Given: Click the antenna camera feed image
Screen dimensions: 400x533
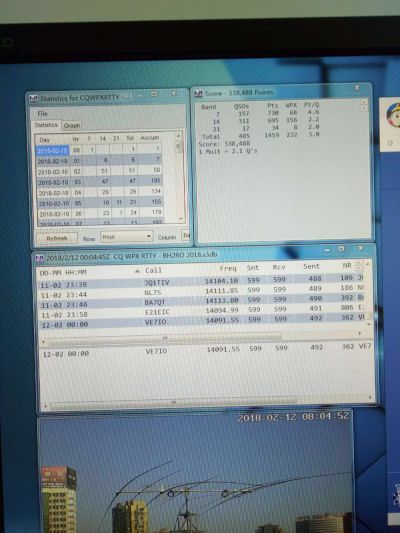Looking at the screenshot, I should [x=195, y=472].
